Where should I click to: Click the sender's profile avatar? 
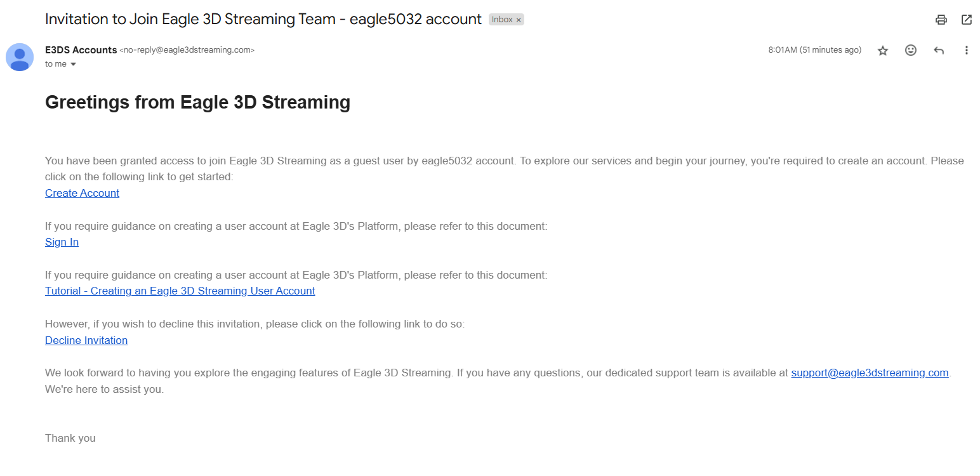tap(20, 57)
